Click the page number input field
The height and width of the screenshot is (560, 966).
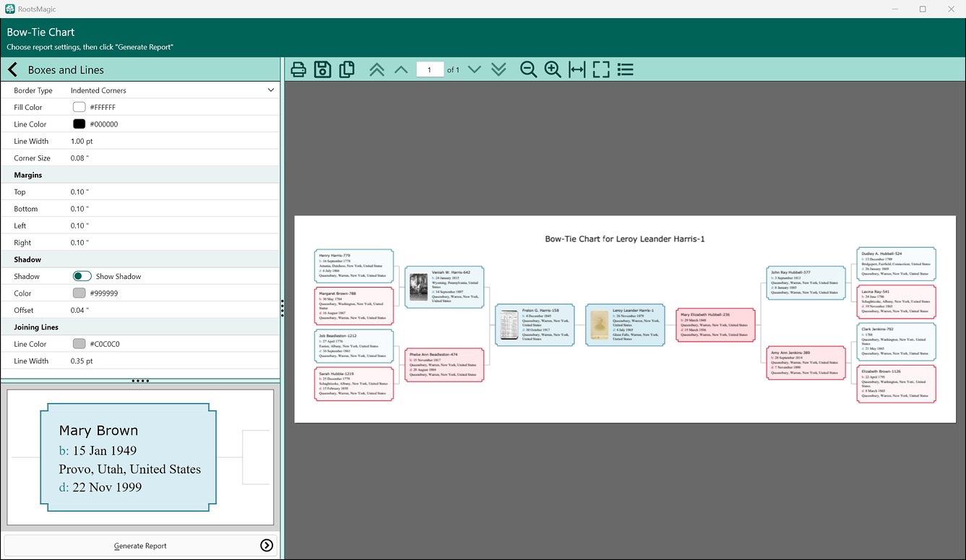tap(430, 70)
